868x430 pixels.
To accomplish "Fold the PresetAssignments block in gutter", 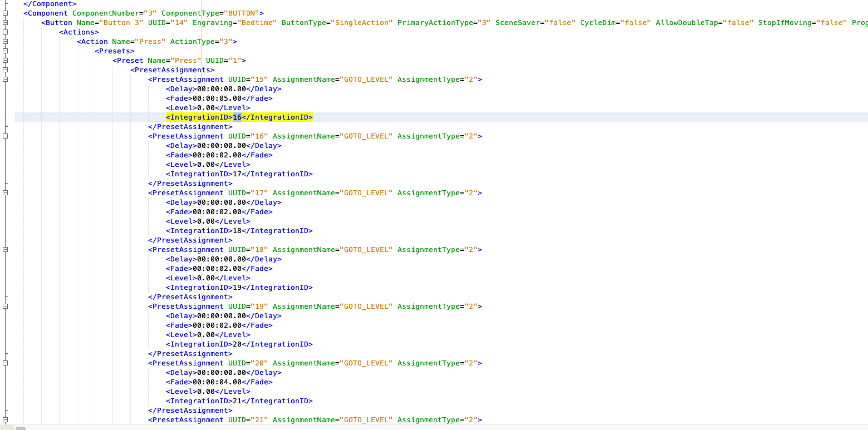I will [5, 70].
